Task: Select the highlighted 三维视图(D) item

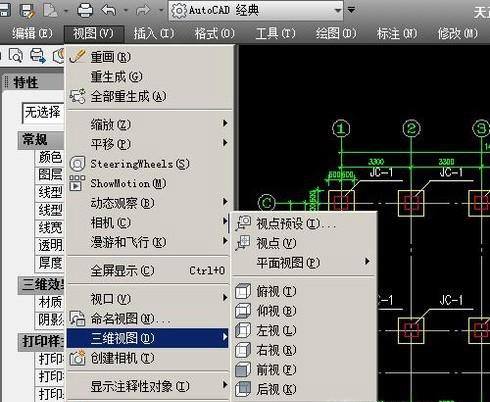Action: (148, 338)
